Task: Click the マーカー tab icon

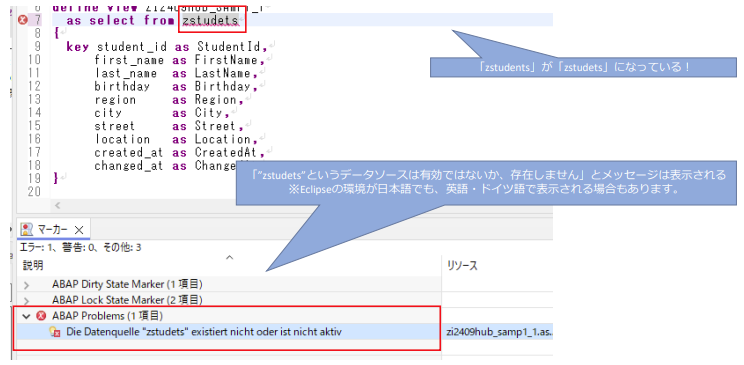Action: (x=27, y=230)
